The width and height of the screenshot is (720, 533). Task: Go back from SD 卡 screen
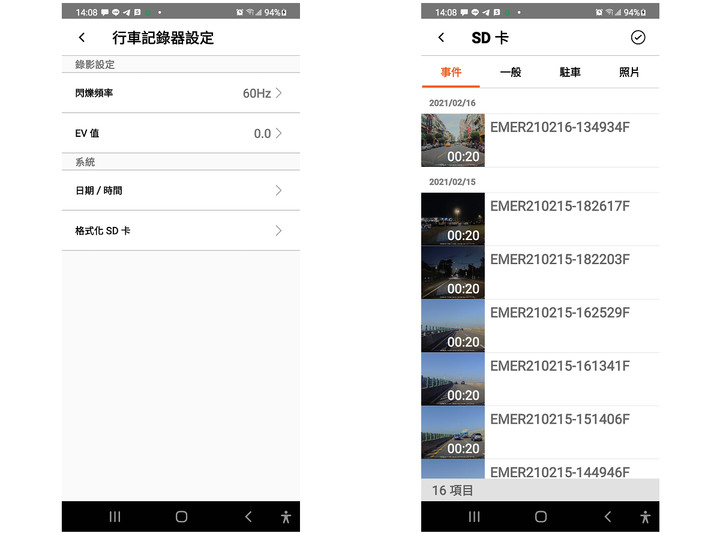click(x=441, y=38)
